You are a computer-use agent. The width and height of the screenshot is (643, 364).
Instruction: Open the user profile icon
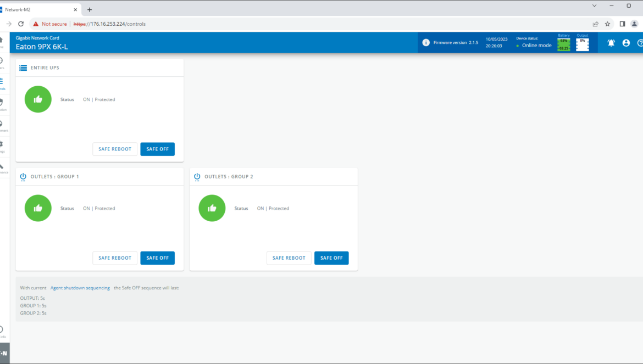pyautogui.click(x=626, y=43)
